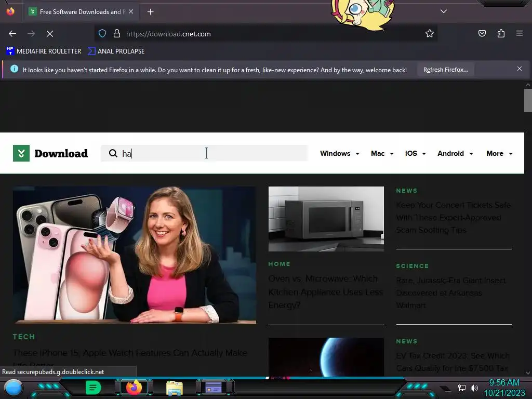
Task: Open the Firefox application menu
Action: tap(520, 33)
